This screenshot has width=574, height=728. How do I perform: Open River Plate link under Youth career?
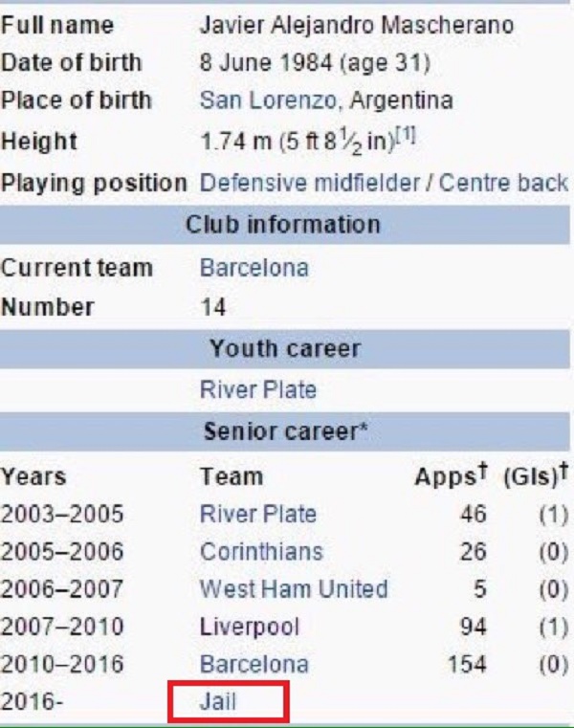[x=258, y=389]
